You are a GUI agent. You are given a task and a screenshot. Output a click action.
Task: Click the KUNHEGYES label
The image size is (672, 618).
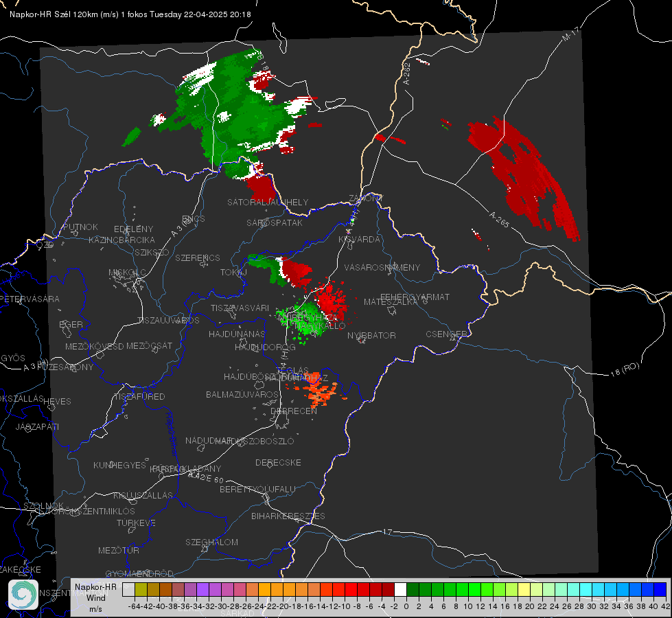click(119, 465)
